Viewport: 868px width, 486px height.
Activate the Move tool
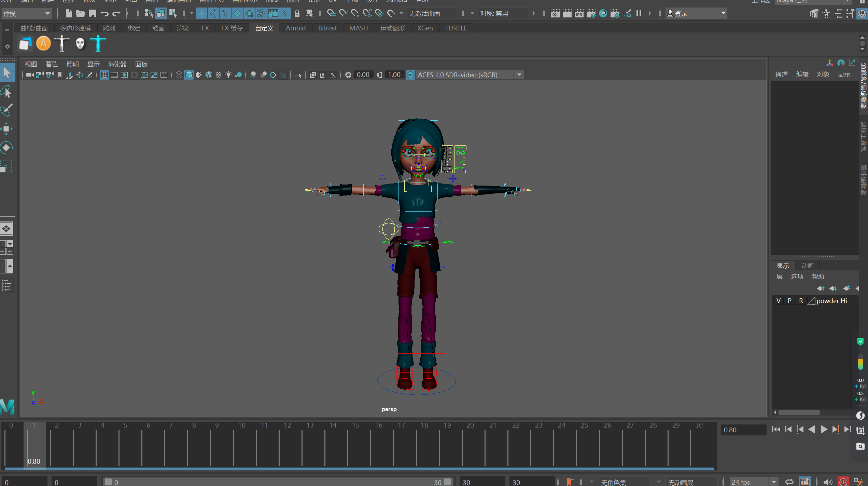7,129
